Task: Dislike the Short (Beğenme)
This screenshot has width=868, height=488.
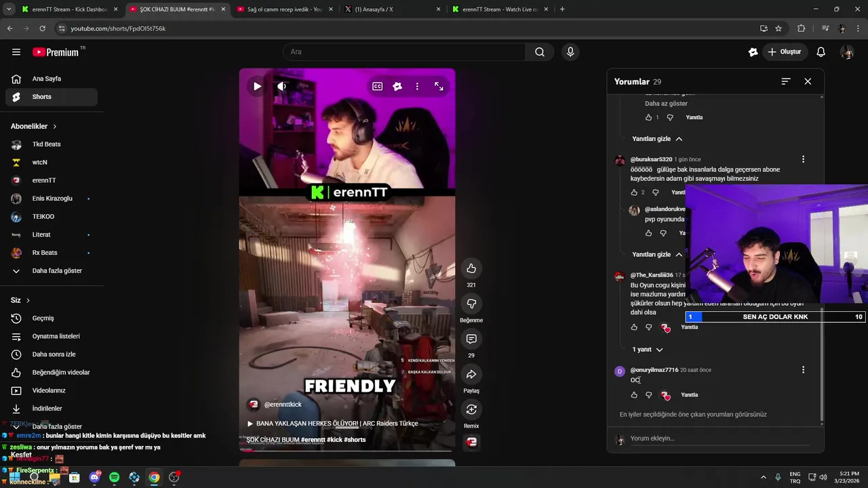Action: point(471,304)
